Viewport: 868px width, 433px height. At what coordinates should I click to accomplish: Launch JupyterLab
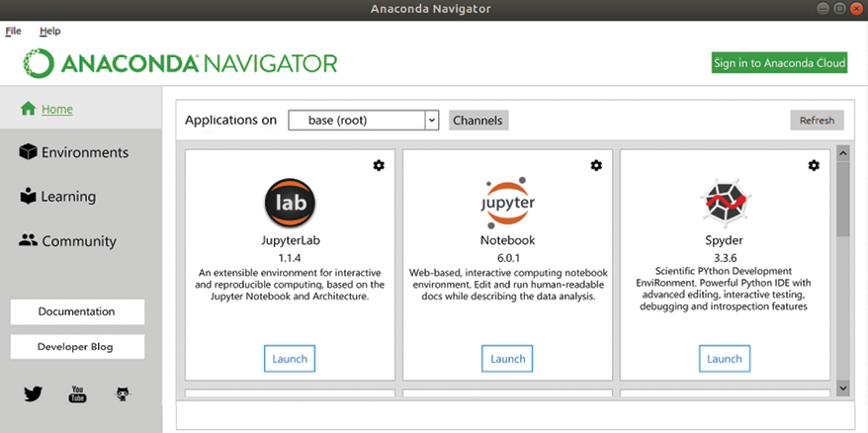pos(290,359)
